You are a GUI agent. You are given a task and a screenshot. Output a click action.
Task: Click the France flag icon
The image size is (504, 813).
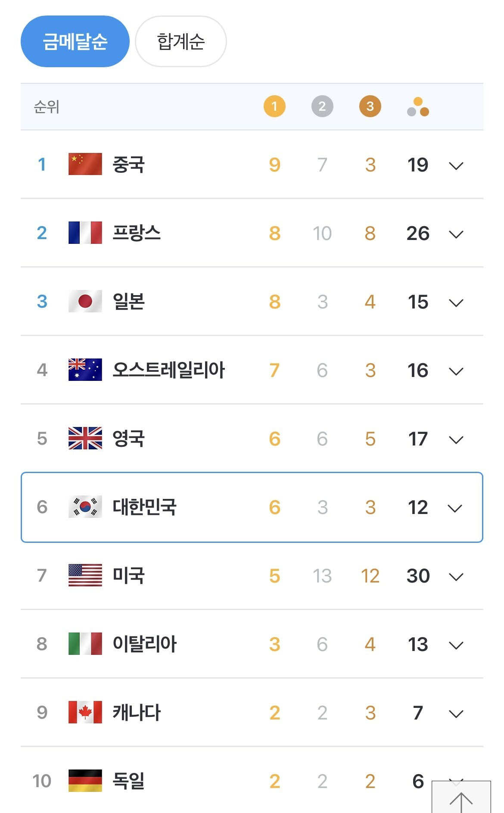(85, 233)
